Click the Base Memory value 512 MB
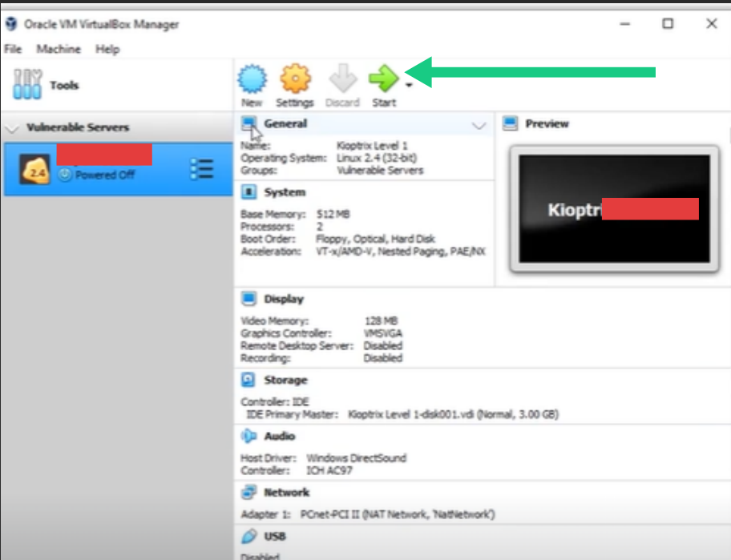 [333, 215]
